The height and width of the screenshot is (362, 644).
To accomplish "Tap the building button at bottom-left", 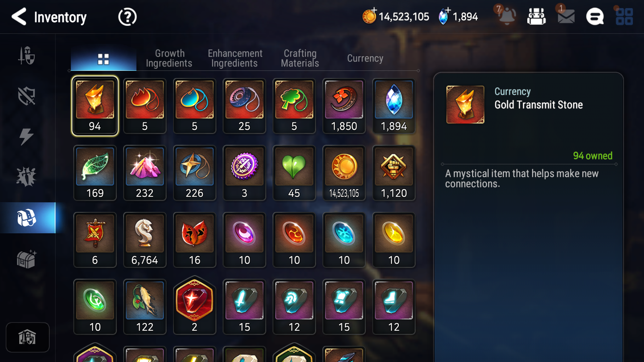I will pyautogui.click(x=28, y=338).
